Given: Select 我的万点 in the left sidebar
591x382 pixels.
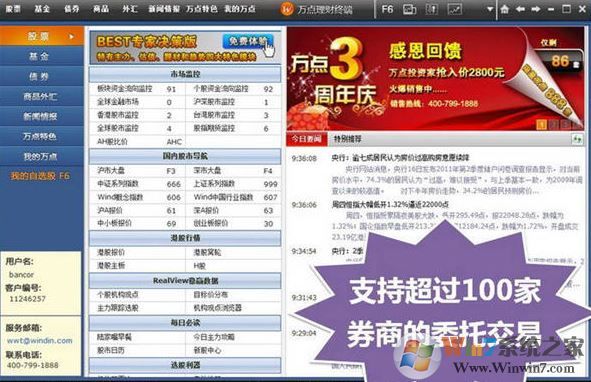Looking at the screenshot, I should point(42,156).
